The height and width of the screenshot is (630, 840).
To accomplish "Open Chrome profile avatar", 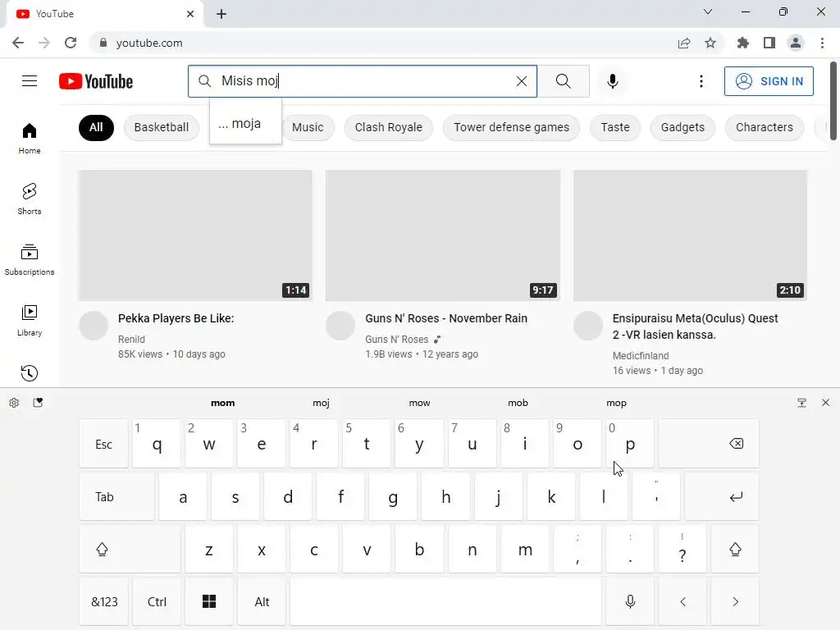I will click(x=796, y=43).
